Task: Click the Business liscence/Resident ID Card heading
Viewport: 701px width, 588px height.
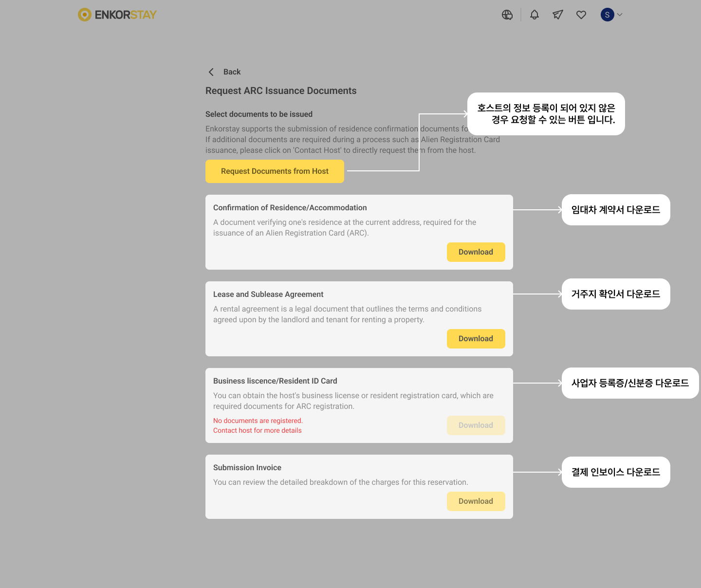Action: (275, 381)
